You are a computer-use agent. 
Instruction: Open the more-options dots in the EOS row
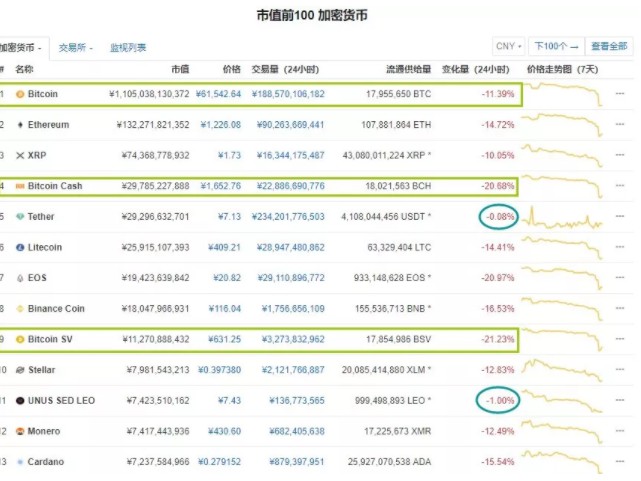point(620,277)
